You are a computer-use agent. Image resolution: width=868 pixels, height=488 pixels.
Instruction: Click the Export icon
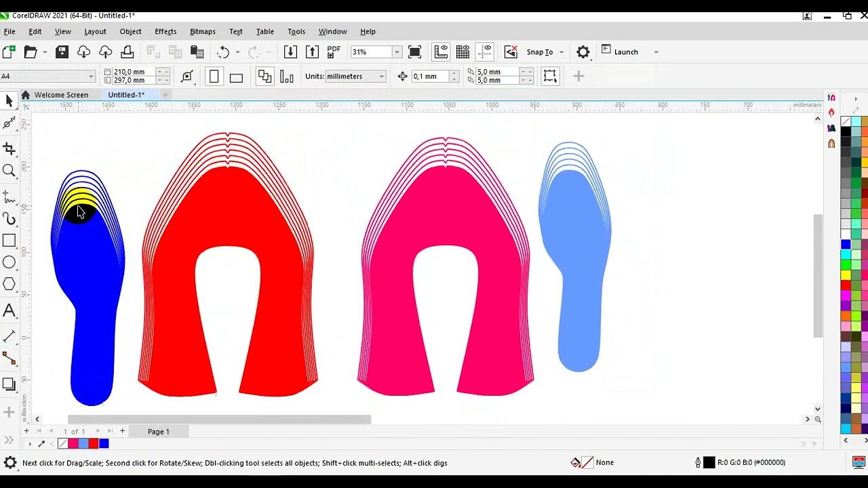(x=312, y=52)
